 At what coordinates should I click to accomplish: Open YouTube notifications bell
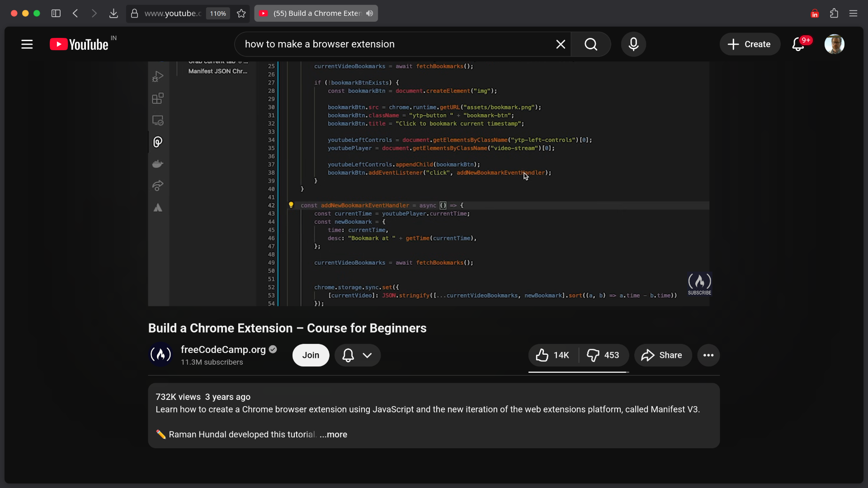(798, 44)
